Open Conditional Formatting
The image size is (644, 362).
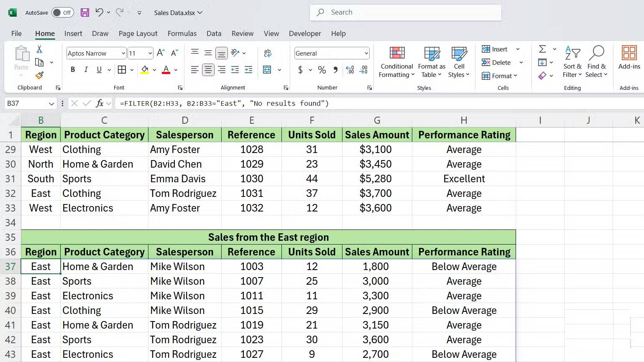(x=396, y=62)
